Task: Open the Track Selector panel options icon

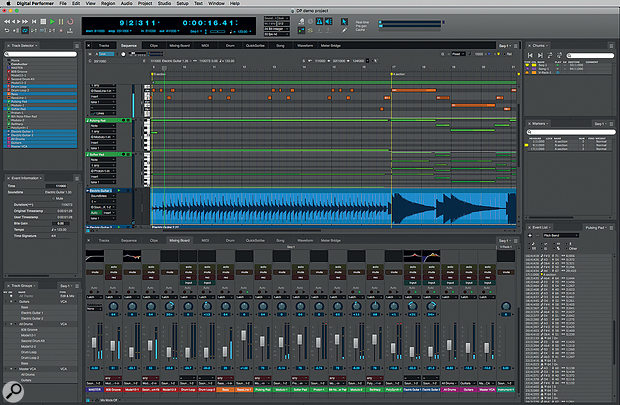Action: click(x=77, y=46)
